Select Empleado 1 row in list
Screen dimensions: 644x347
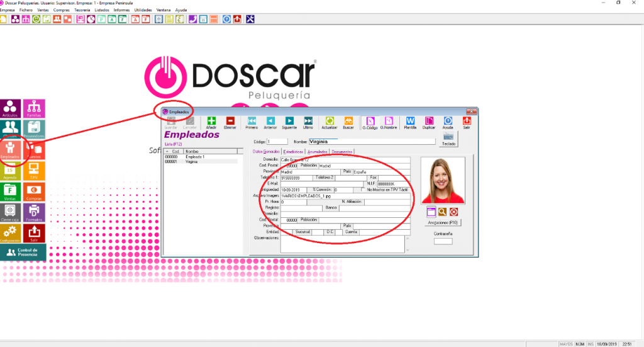pyautogui.click(x=201, y=157)
